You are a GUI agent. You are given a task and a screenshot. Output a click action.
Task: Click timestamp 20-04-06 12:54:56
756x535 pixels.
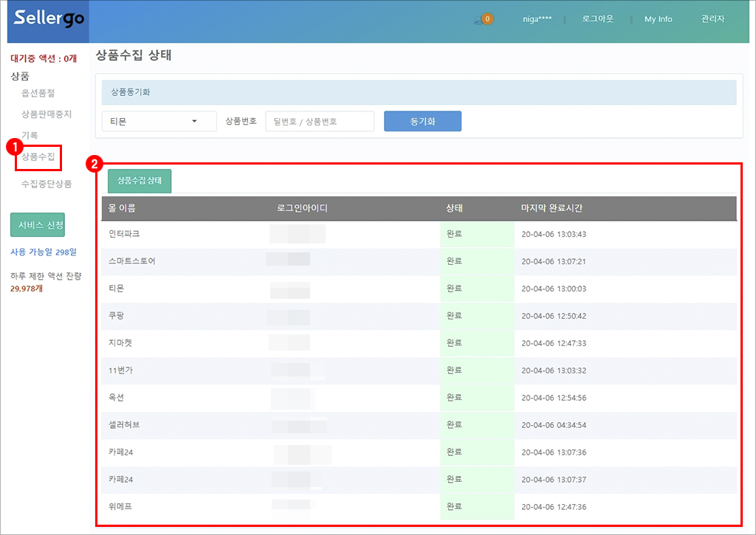click(554, 398)
